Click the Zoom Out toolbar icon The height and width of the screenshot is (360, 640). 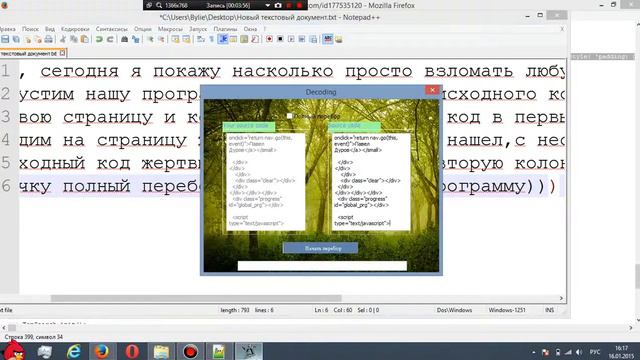point(161,39)
